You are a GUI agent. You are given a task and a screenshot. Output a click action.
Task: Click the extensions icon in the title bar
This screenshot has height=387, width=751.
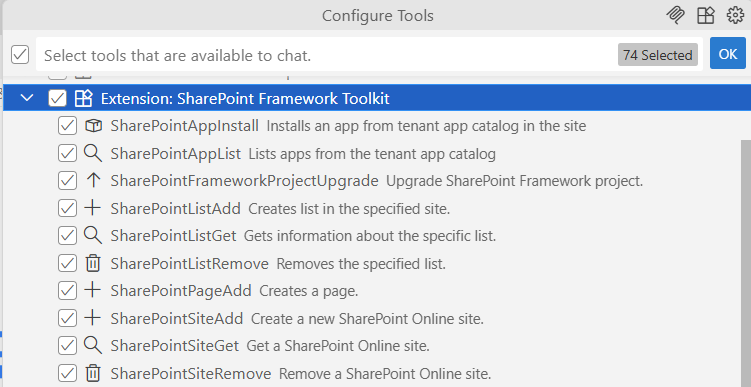click(706, 15)
